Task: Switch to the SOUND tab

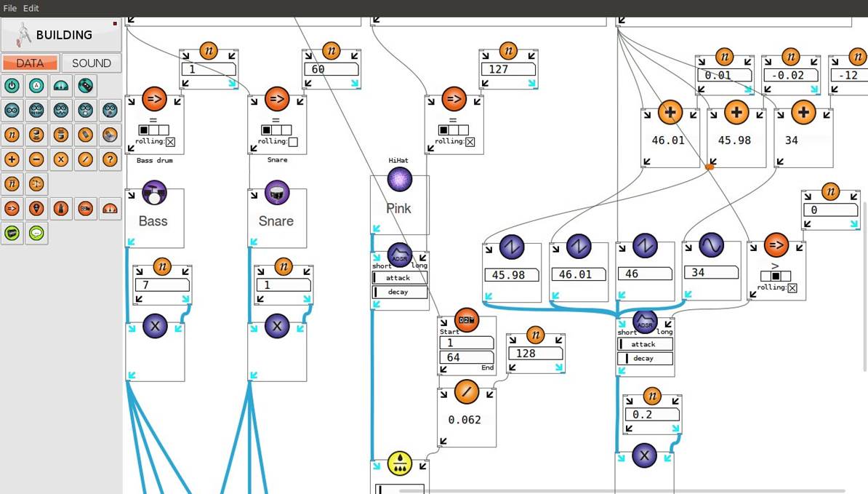Action: [x=92, y=63]
